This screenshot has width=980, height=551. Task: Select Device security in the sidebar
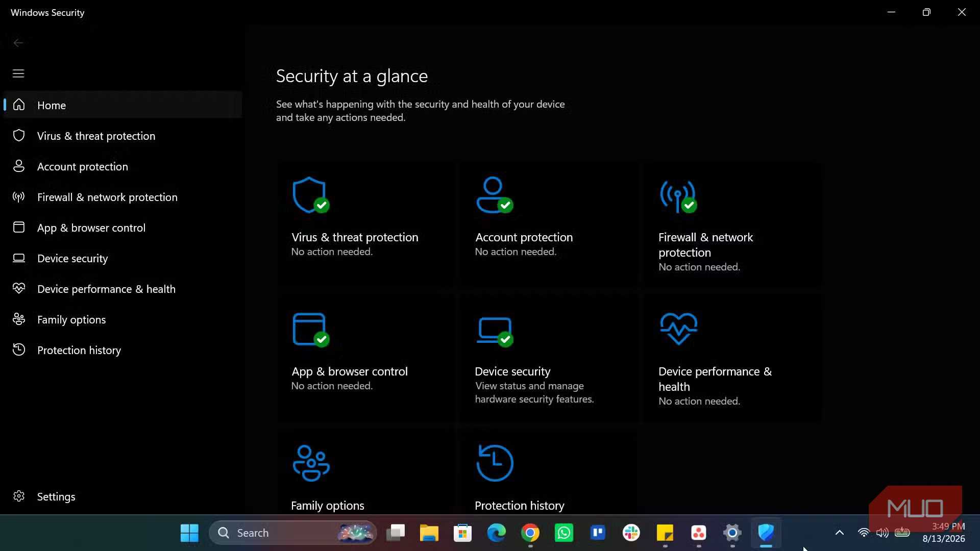(122, 258)
